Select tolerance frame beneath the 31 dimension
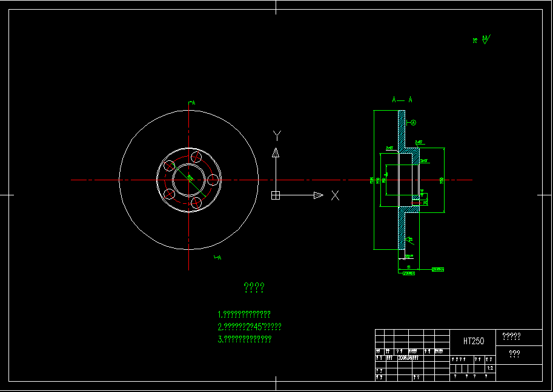Viewport: 553px width, 392px height. 409,273
